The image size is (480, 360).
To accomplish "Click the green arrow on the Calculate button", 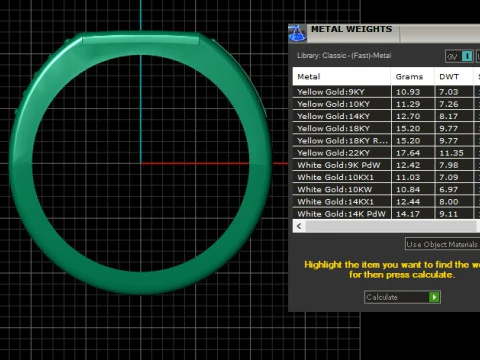I will [434, 297].
